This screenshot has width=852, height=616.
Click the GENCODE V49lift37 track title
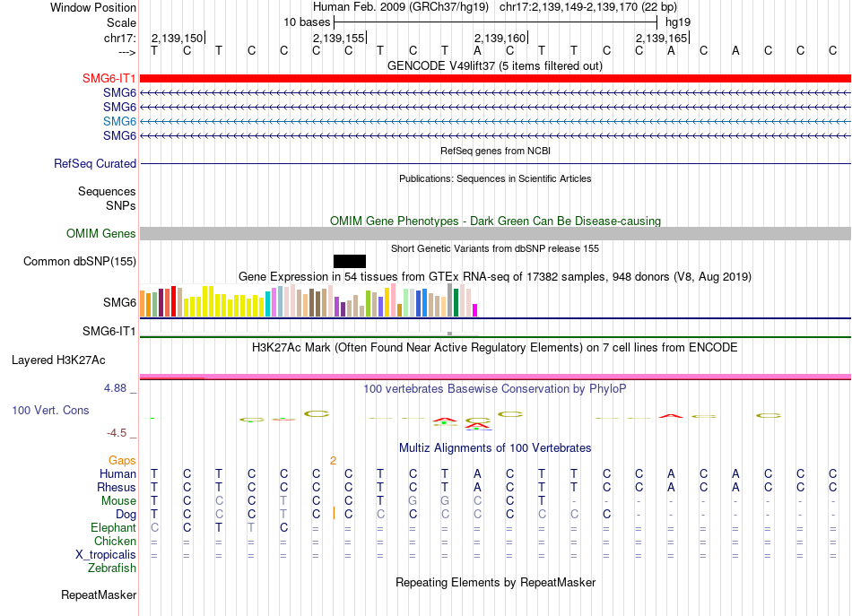tap(495, 65)
